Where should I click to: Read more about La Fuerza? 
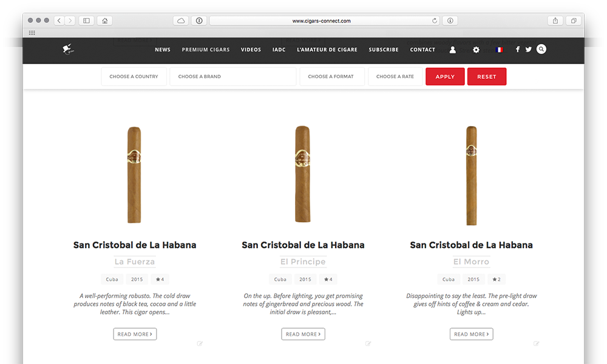[x=135, y=334]
